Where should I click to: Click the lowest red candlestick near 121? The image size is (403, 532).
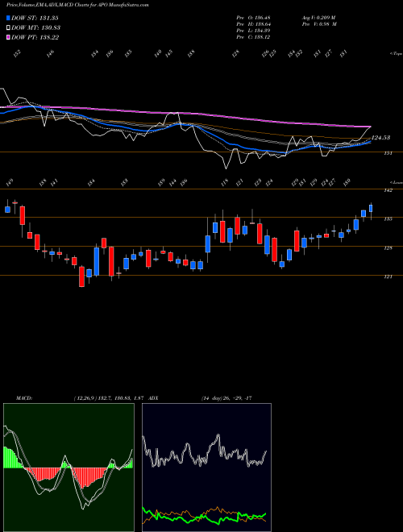pos(81,276)
